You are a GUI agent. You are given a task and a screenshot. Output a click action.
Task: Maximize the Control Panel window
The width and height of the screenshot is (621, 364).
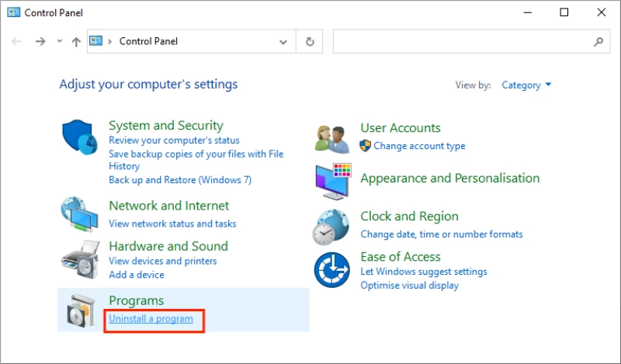click(564, 12)
